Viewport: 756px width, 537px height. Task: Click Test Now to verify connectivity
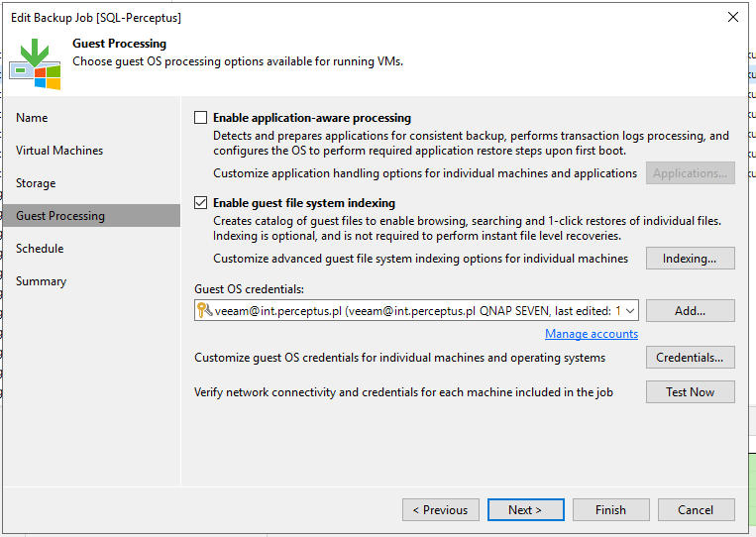pos(690,392)
